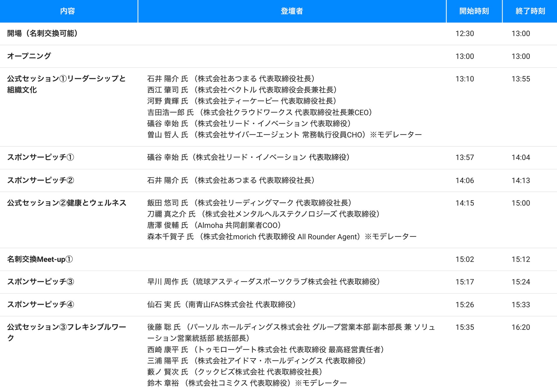
Task: Click start time 14:15
Action: coord(465,203)
